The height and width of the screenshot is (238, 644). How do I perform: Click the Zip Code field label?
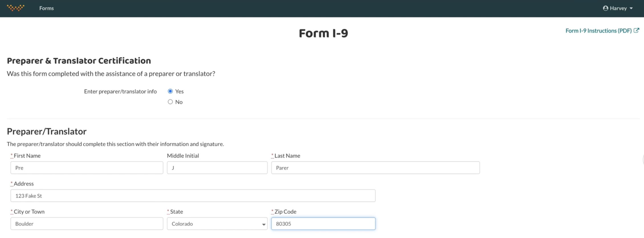(285, 212)
